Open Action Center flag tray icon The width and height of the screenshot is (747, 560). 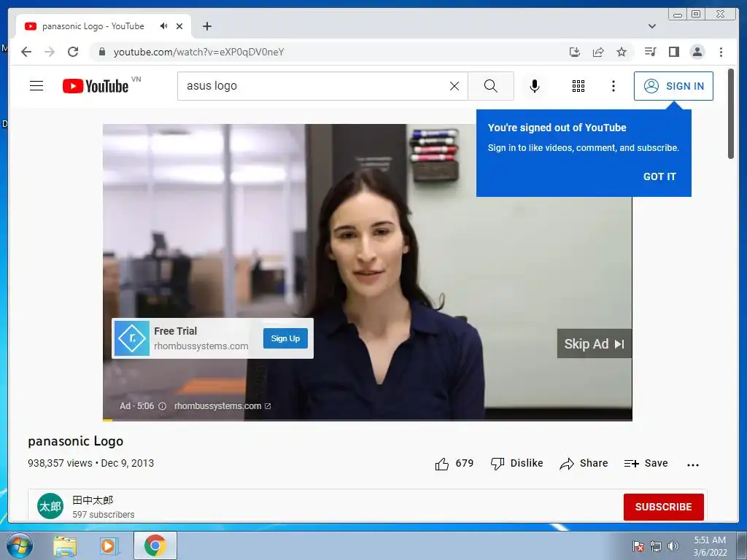[638, 546]
